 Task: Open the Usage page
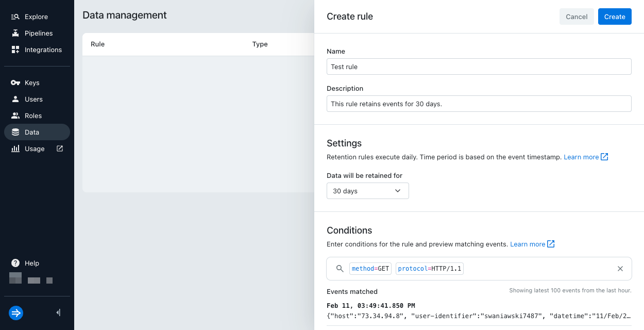tap(33, 148)
